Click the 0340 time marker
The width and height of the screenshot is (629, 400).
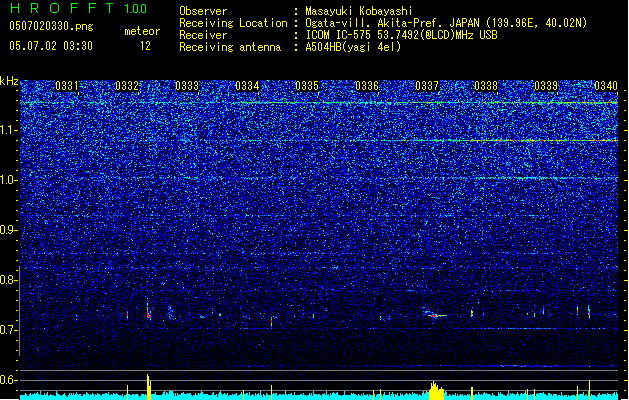point(606,86)
